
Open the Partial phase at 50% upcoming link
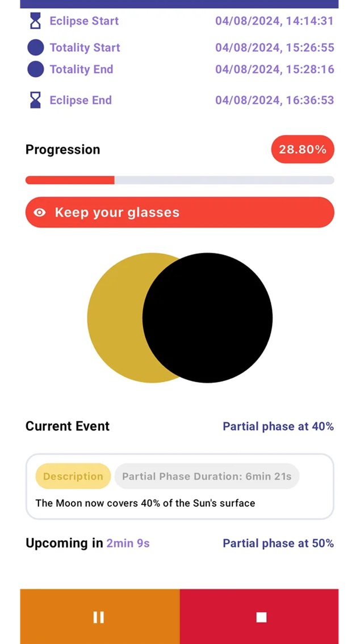278,543
